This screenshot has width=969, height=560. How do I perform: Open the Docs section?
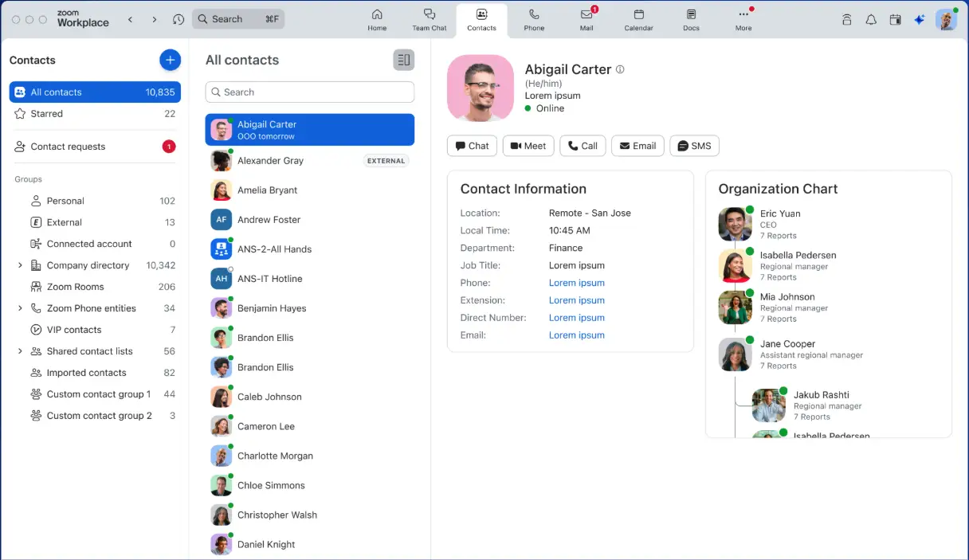tap(690, 20)
